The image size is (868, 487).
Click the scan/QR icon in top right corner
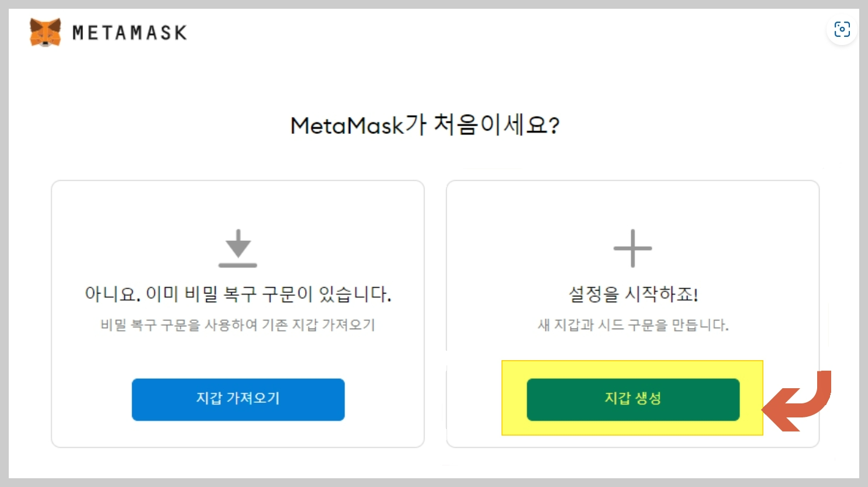click(842, 29)
